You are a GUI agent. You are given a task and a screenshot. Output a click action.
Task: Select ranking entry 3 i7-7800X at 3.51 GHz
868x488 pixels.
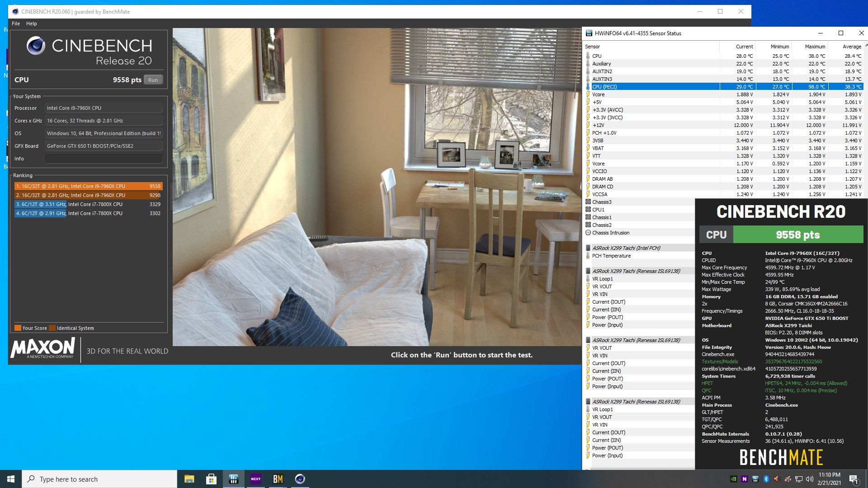pyautogui.click(x=88, y=204)
